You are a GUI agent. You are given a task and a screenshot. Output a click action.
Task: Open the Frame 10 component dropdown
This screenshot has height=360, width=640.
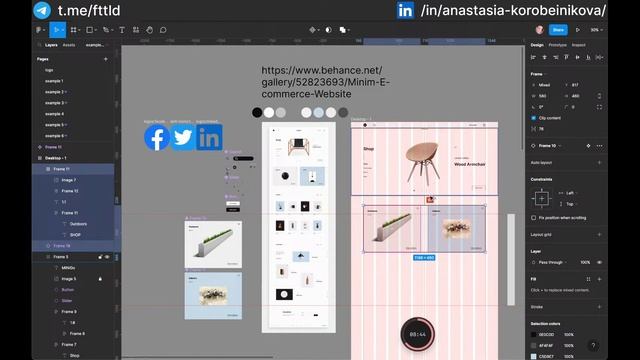pos(550,146)
